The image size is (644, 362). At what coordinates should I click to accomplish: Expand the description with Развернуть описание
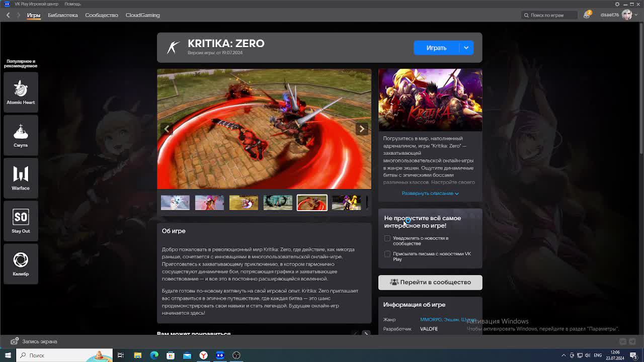[x=430, y=194]
